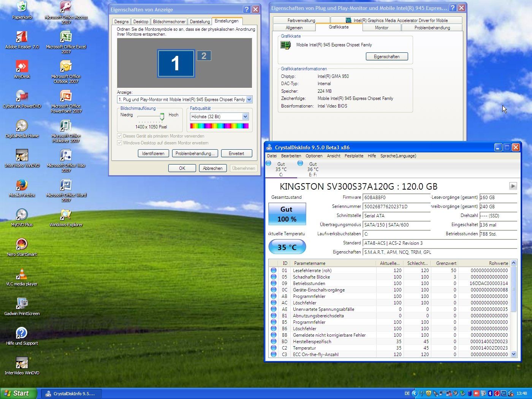Viewport: 532px width, 399px height.
Task: Open the Datei menu in CrystalDiskInfo
Action: click(272, 156)
